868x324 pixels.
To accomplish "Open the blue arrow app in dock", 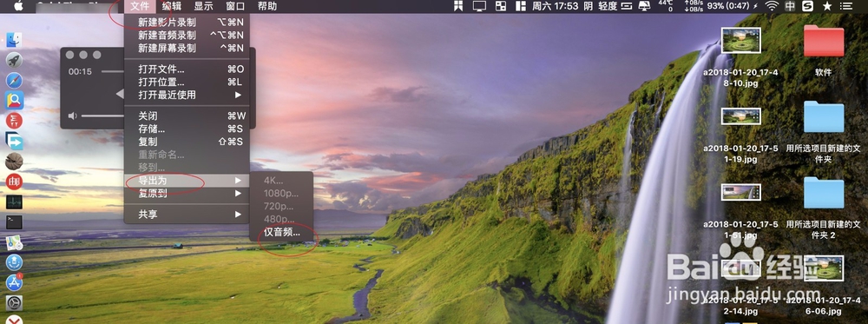I will point(14,141).
